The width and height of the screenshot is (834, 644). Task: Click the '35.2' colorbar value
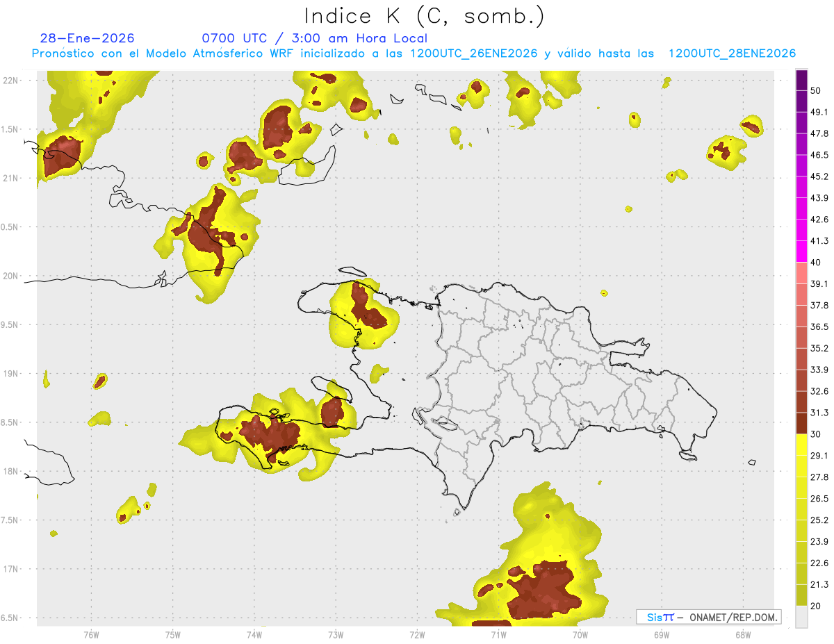coord(819,349)
